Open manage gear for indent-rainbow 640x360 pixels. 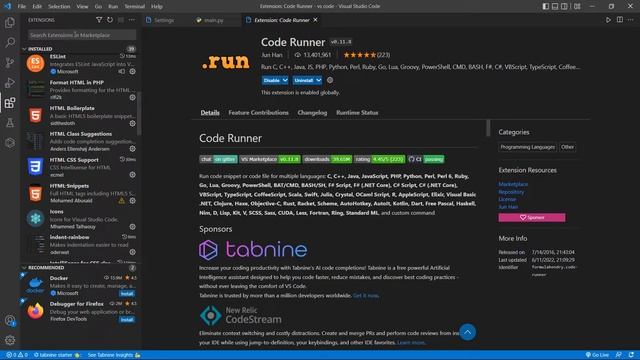click(132, 252)
